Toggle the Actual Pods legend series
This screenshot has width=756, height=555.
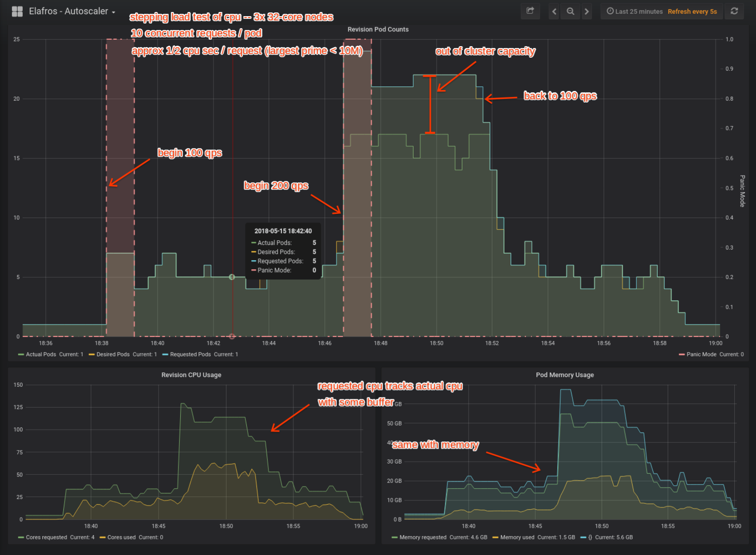41,354
